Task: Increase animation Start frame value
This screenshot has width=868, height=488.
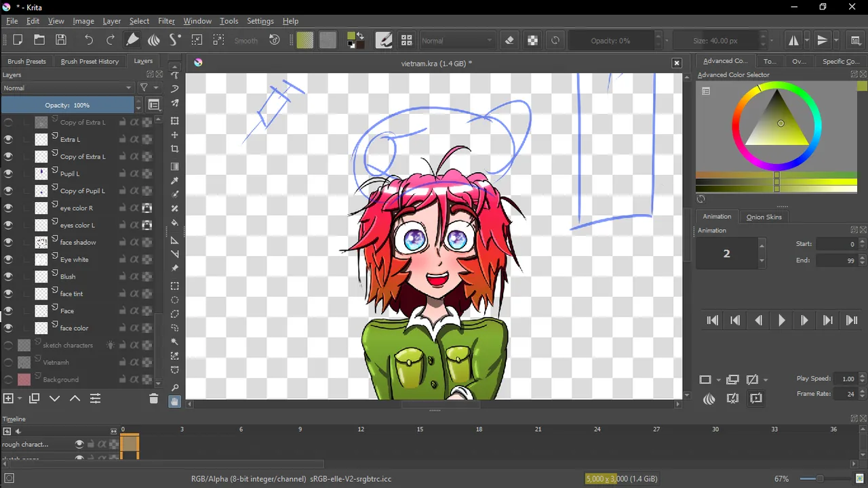Action: click(863, 241)
